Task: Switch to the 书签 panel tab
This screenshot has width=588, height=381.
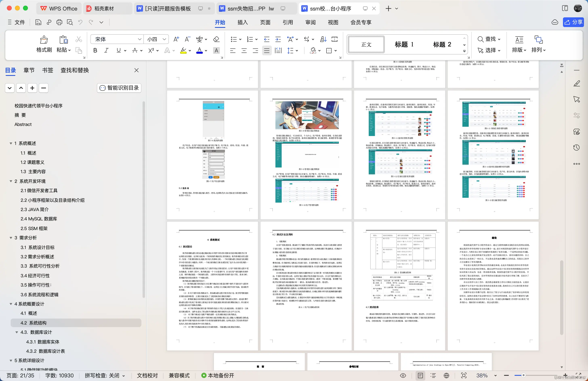Action: coord(47,70)
